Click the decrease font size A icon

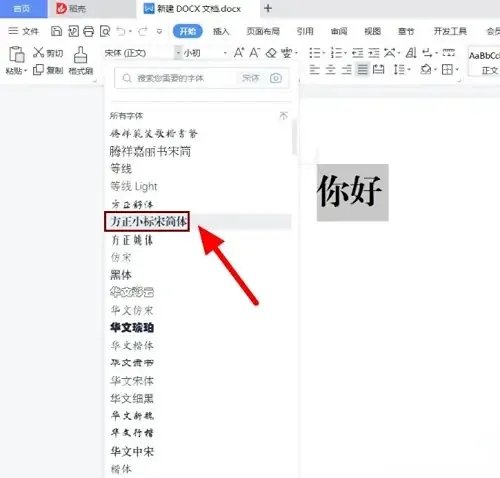click(254, 53)
